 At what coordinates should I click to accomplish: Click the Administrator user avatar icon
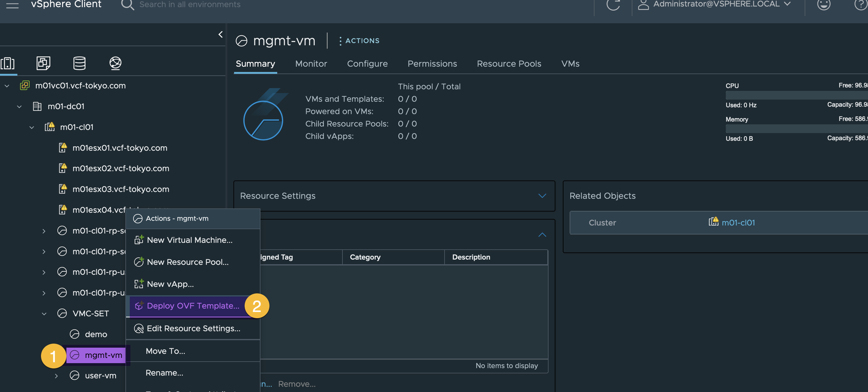pos(643,4)
